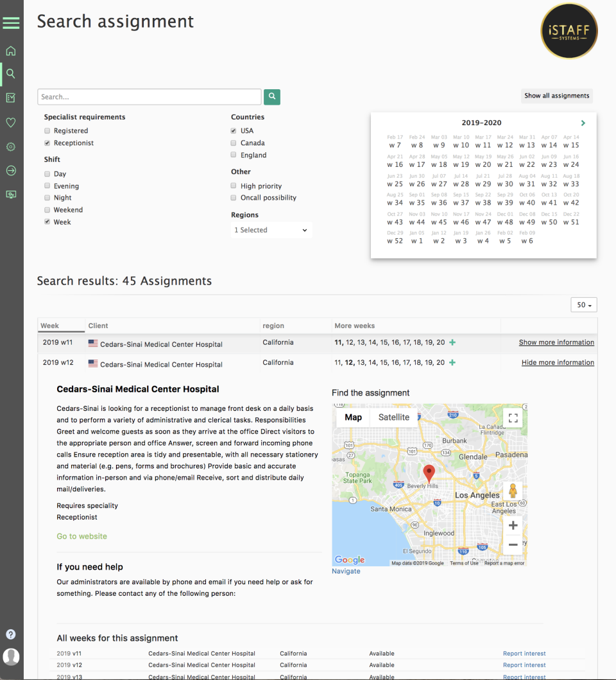Open the sidebar search magnifier icon
Image resolution: width=616 pixels, height=680 pixels.
coord(11,74)
